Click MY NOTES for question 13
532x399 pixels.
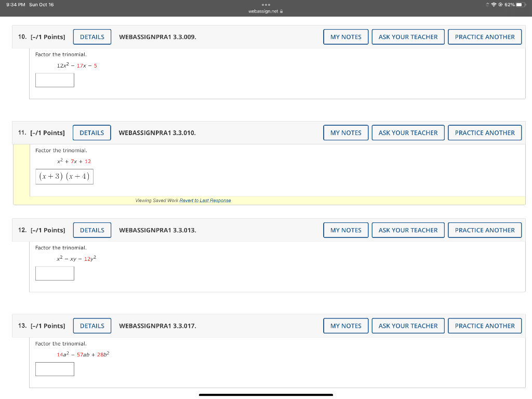click(345, 326)
